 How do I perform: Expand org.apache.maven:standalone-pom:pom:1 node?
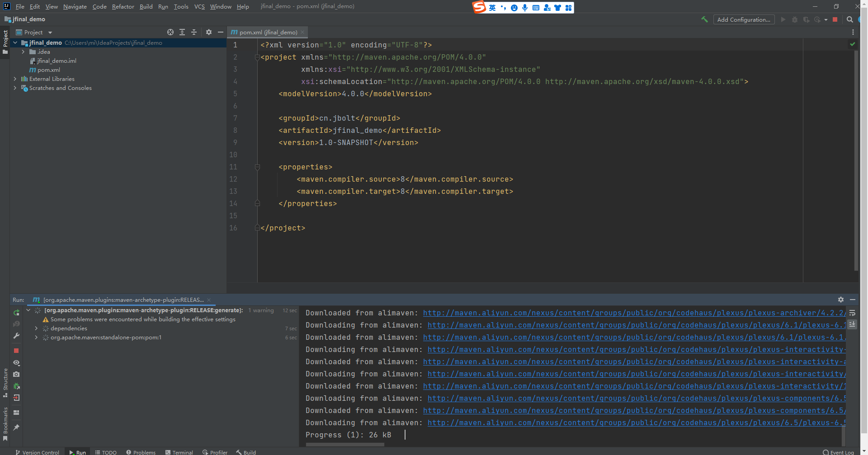click(36, 338)
